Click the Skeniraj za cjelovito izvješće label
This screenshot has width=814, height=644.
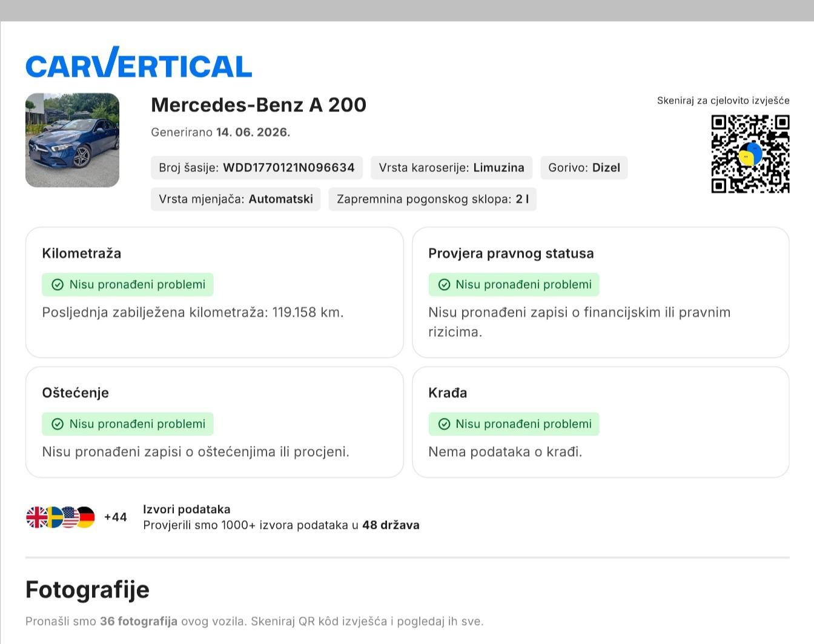(x=723, y=101)
